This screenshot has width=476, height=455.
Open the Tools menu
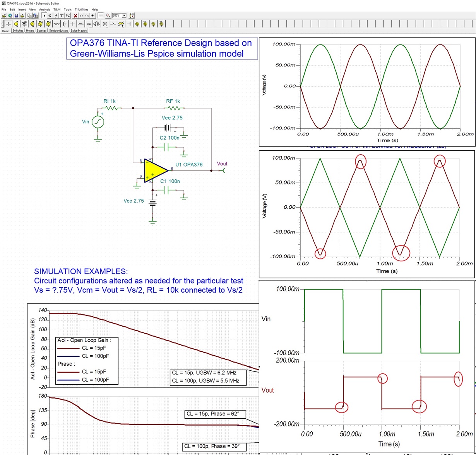(x=68, y=9)
